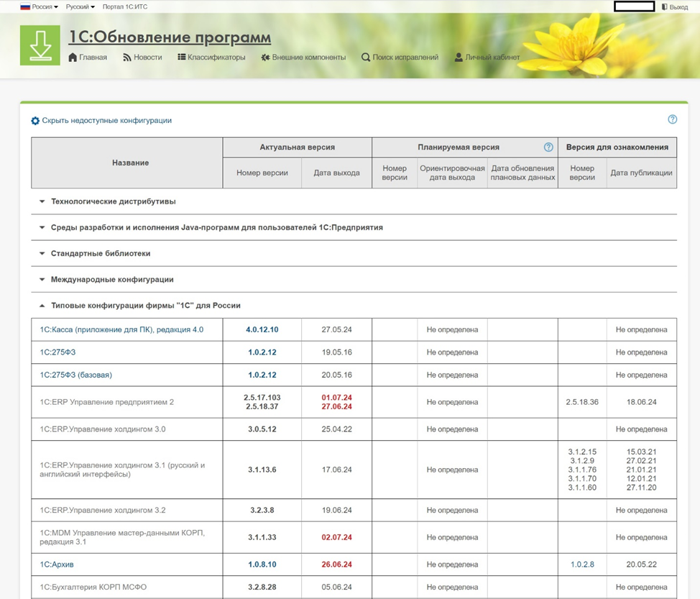This screenshot has height=599, width=700.
Task: Click the Выход logout icon
Action: pos(665,7)
